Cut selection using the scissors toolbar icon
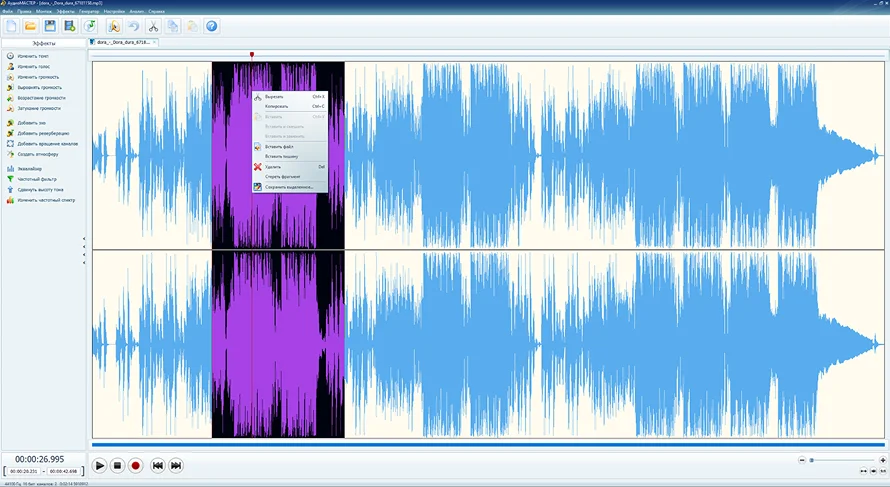Image resolution: width=890 pixels, height=487 pixels. click(153, 26)
